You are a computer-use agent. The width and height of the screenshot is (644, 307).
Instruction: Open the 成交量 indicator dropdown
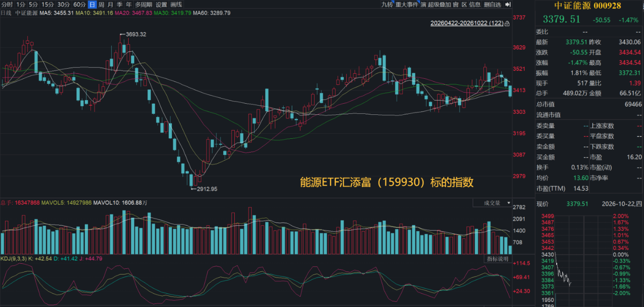coord(493,203)
